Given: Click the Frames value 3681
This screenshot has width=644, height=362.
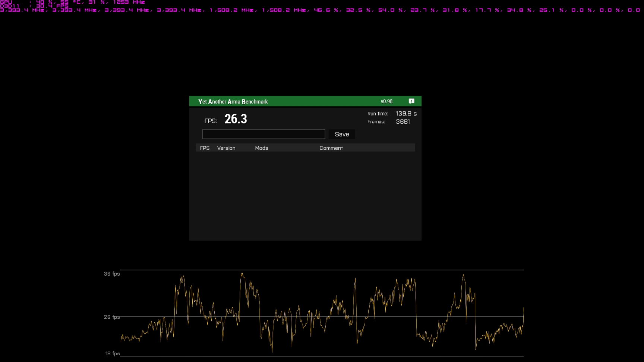Looking at the screenshot, I should (403, 122).
